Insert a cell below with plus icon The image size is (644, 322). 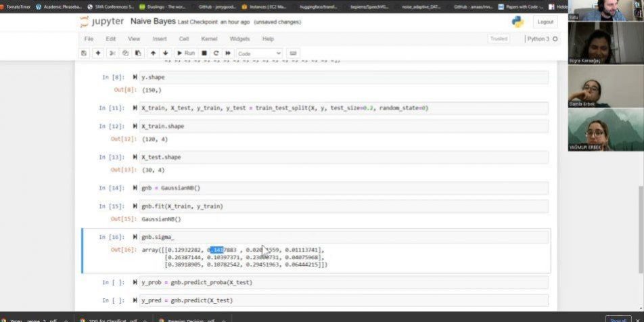point(98,53)
